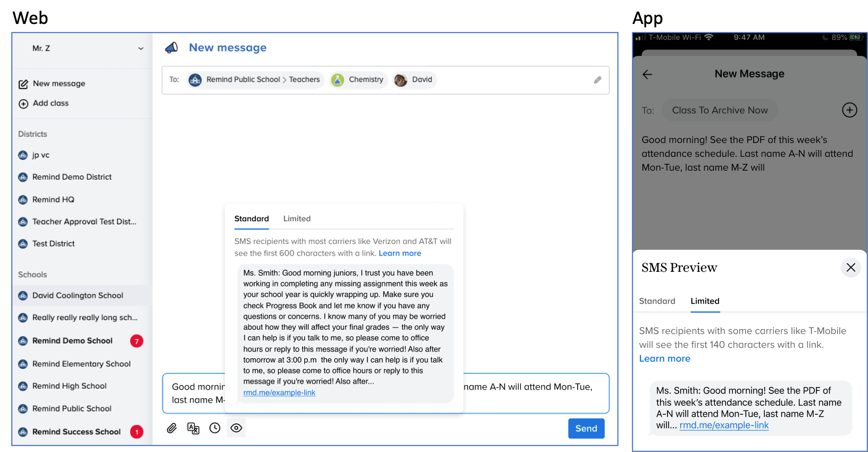This screenshot has width=868, height=452.
Task: Open rmd.me/example-link in web preview bubble
Action: (279, 393)
